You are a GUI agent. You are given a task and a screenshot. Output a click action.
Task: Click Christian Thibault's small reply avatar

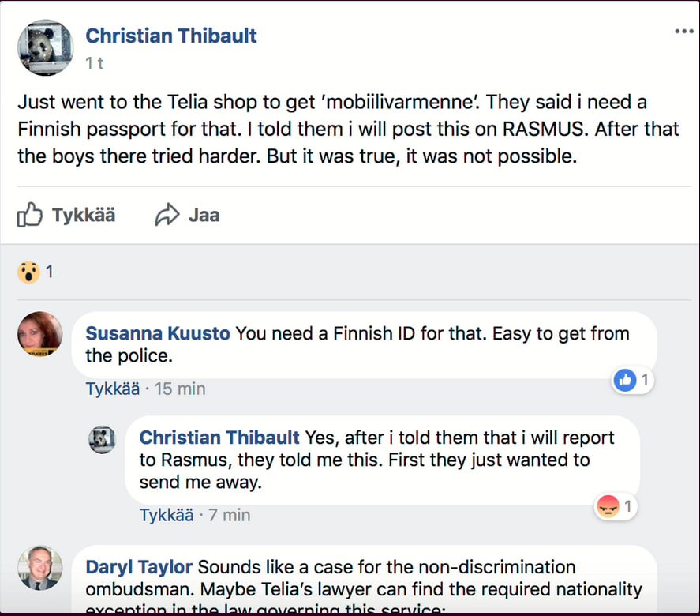102,440
